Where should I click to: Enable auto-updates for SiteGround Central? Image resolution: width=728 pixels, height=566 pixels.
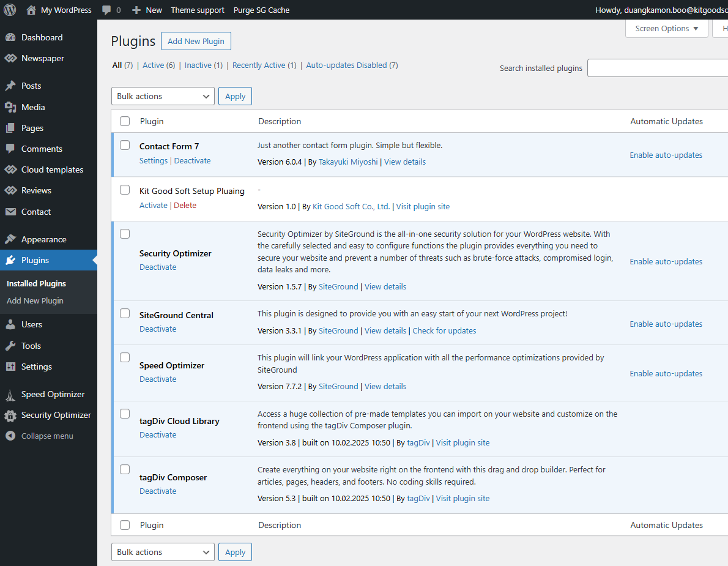pos(666,324)
